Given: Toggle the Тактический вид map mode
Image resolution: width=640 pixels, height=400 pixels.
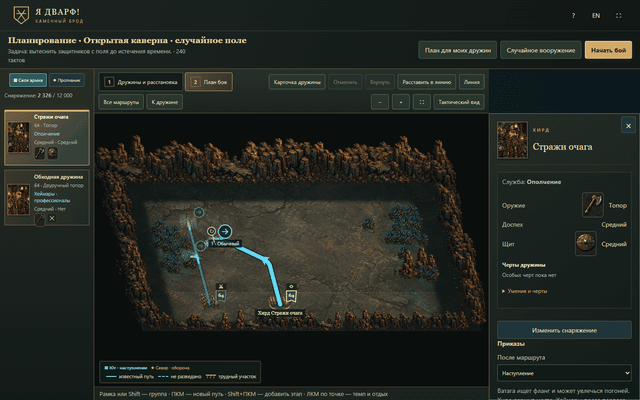Looking at the screenshot, I should (x=459, y=102).
